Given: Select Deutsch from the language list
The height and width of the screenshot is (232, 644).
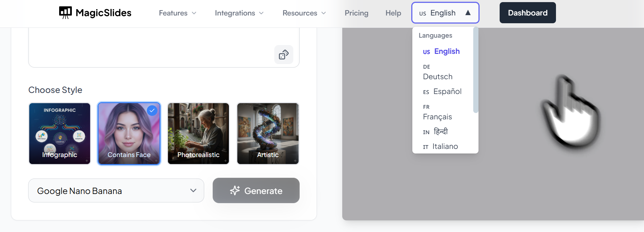Looking at the screenshot, I should pyautogui.click(x=438, y=76).
